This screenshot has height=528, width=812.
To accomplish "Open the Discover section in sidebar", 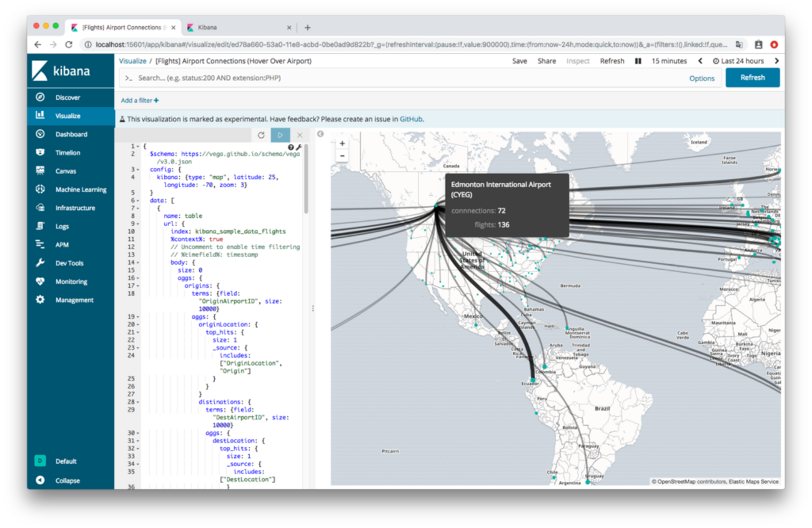I will point(67,97).
